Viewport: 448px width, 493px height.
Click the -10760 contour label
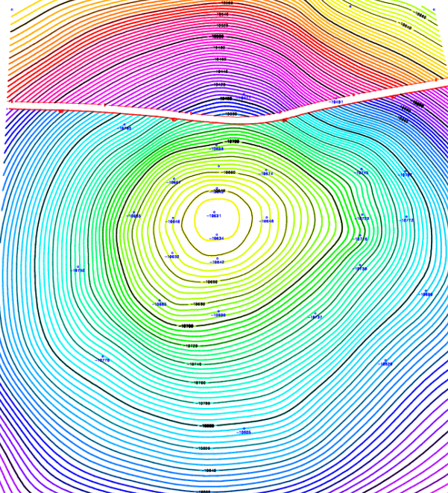pyautogui.click(x=199, y=383)
